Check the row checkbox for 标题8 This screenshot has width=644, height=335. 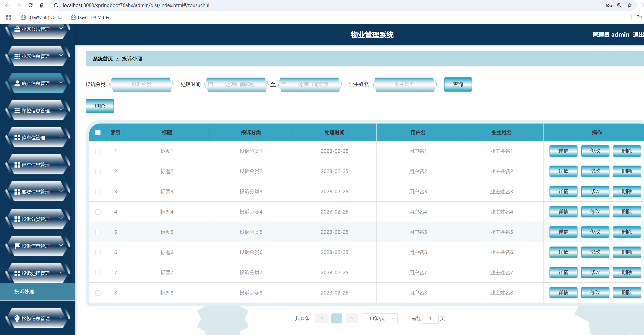[98, 293]
